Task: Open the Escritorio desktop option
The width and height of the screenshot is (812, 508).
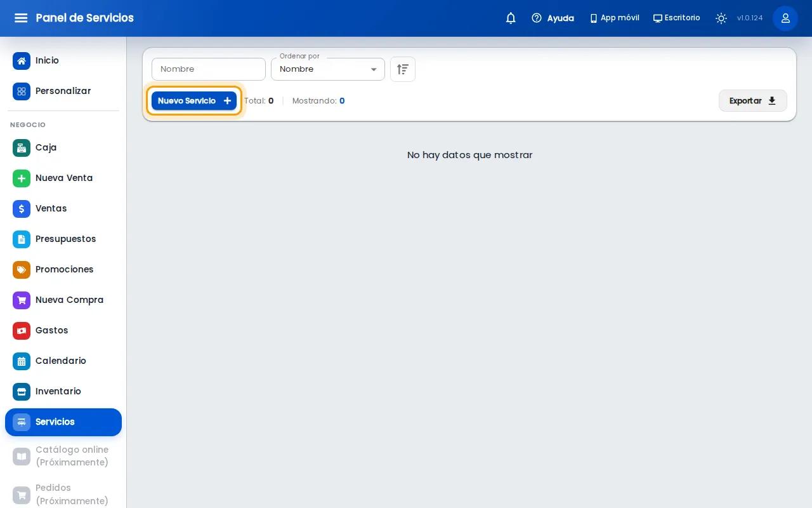Action: [x=677, y=18]
